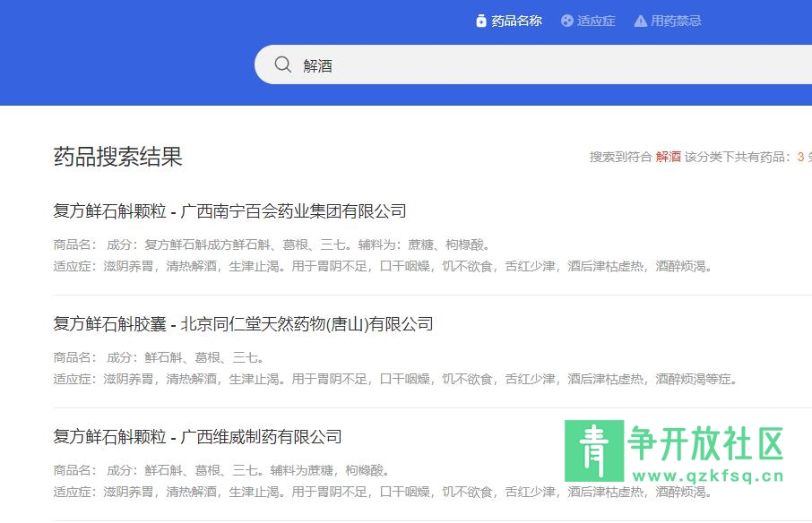Open 复方鲜石斛颗粒 - 广西南宁百会药业集团有限公司

(229, 211)
